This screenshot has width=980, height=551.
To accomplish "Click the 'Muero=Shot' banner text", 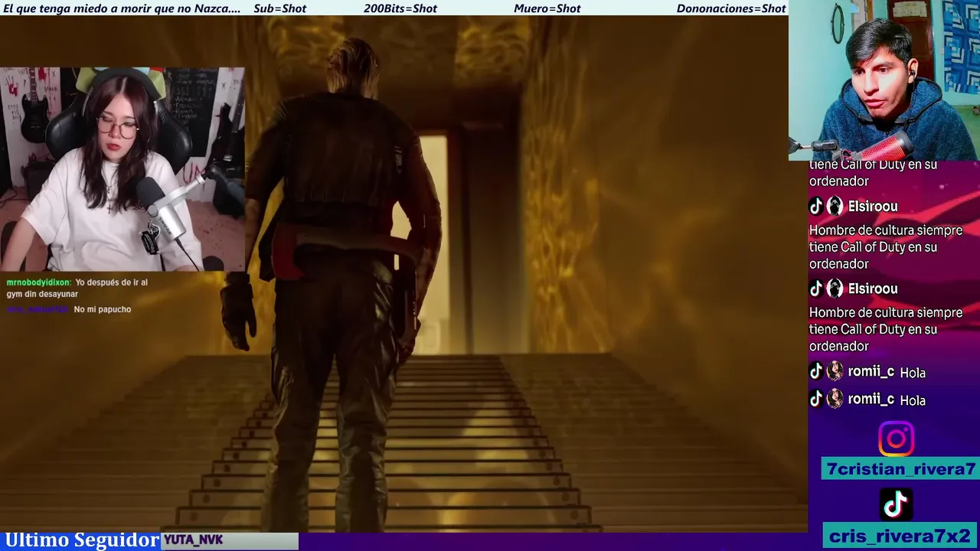I will (x=547, y=8).
